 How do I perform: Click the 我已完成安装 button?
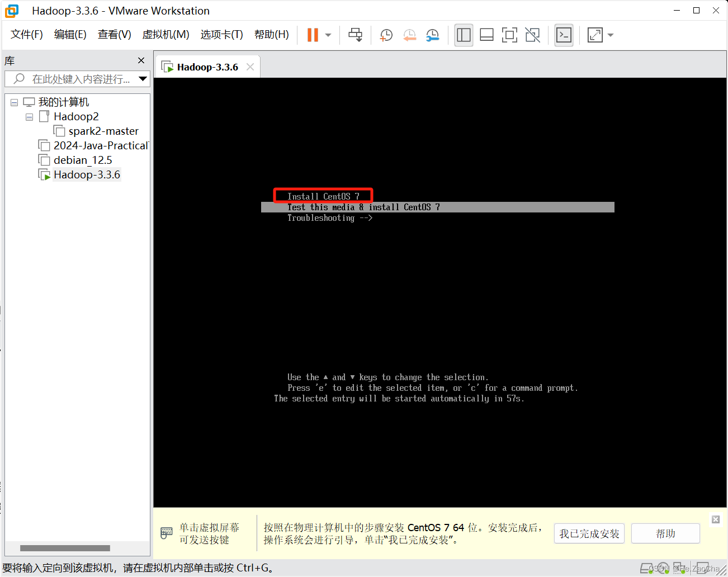[589, 533]
